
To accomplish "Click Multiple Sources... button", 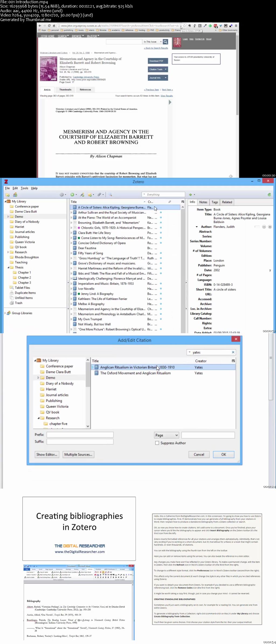I will tap(78, 455).
